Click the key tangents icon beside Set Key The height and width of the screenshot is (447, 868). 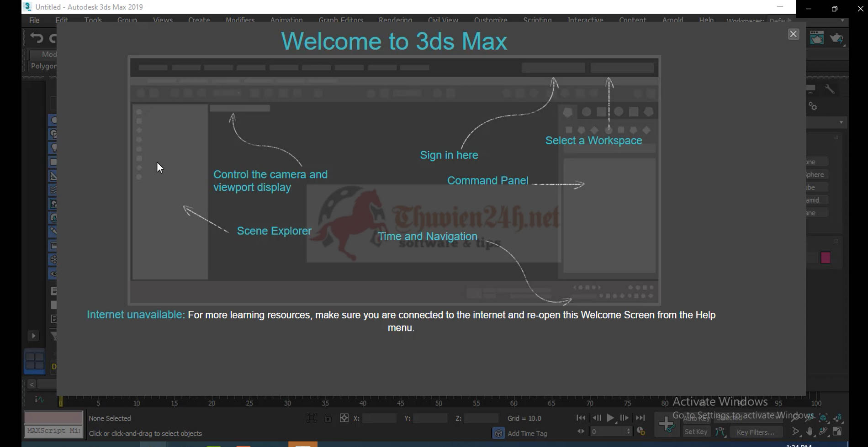(x=720, y=431)
